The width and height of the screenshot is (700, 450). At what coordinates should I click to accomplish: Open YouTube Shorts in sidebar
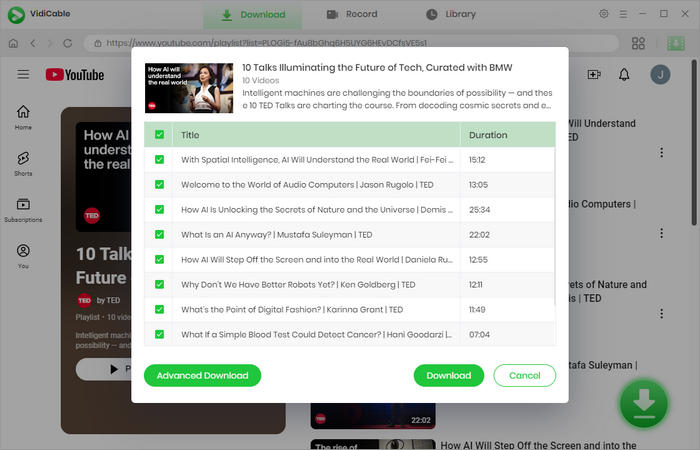23,163
